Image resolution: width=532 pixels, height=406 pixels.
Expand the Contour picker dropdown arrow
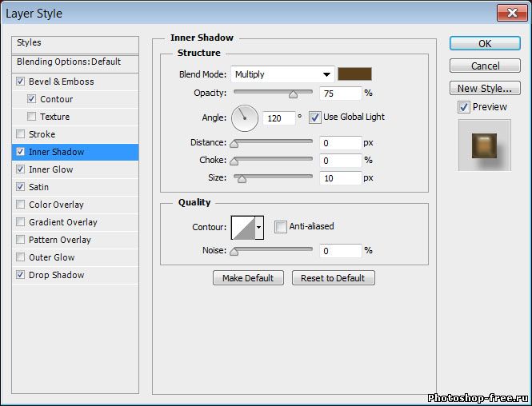[259, 228]
